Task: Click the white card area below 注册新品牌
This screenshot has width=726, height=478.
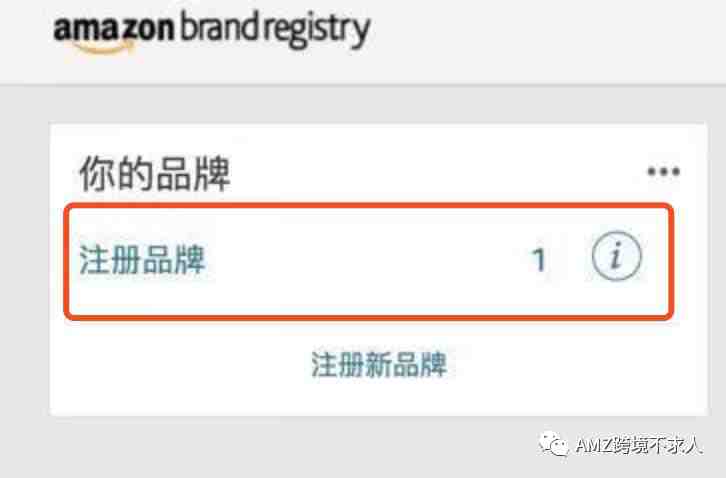Action: [x=379, y=397]
